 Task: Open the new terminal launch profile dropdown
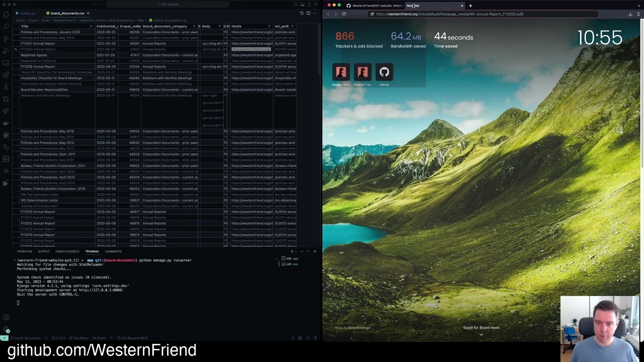(296, 251)
